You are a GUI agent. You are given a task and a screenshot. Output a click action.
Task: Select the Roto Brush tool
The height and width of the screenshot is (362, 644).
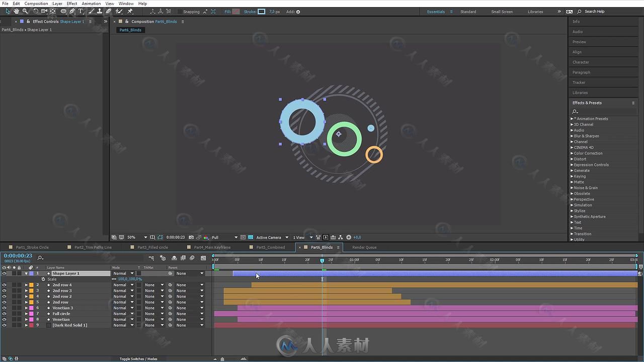pyautogui.click(x=119, y=11)
